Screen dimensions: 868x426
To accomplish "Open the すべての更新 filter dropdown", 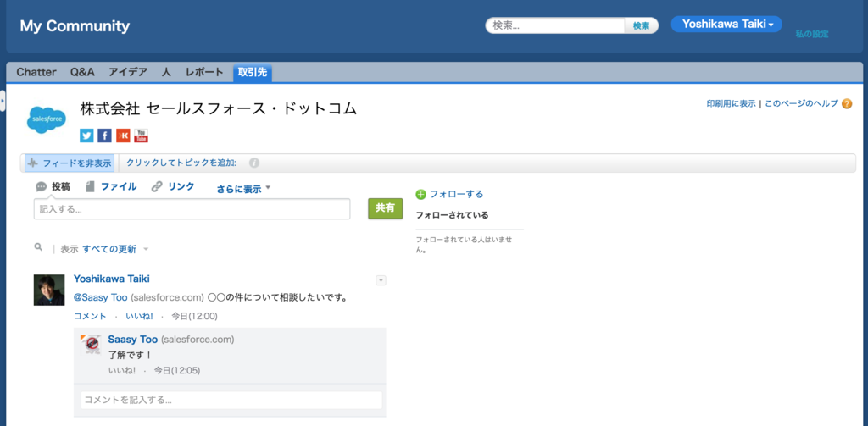I will pyautogui.click(x=115, y=249).
